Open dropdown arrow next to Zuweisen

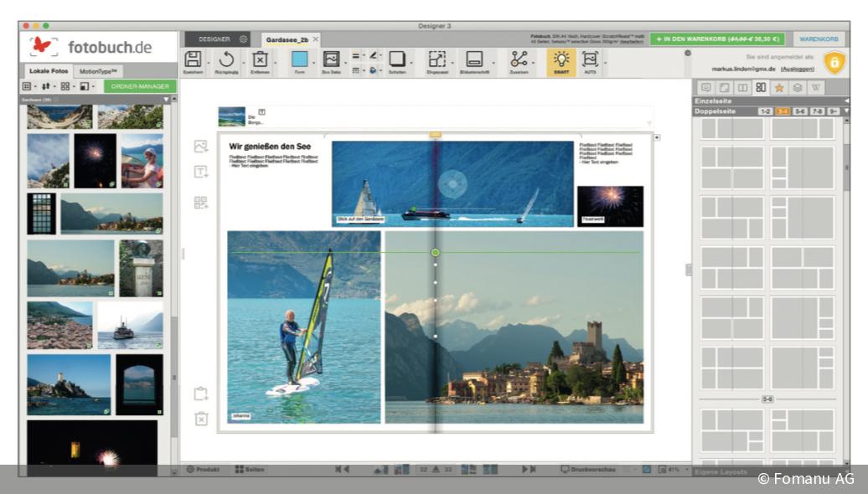(533, 63)
